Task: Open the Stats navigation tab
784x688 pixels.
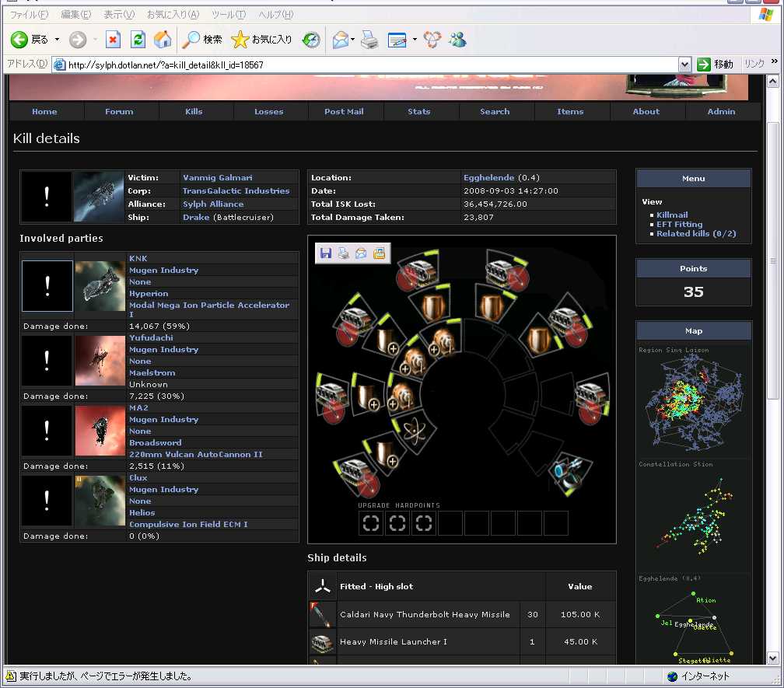Action: coord(419,111)
